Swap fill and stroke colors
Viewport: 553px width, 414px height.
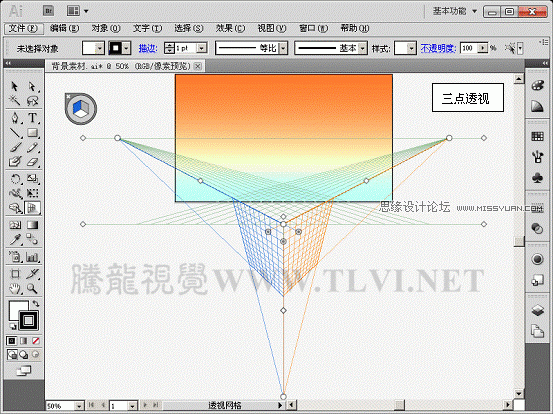point(36,304)
